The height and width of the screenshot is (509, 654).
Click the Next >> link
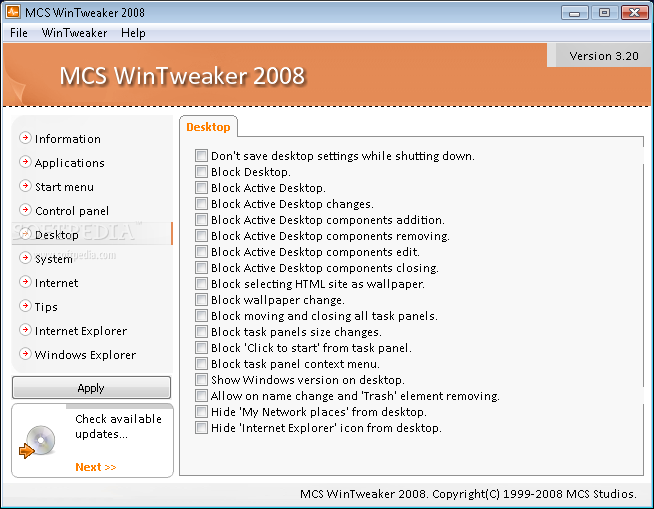pyautogui.click(x=96, y=467)
